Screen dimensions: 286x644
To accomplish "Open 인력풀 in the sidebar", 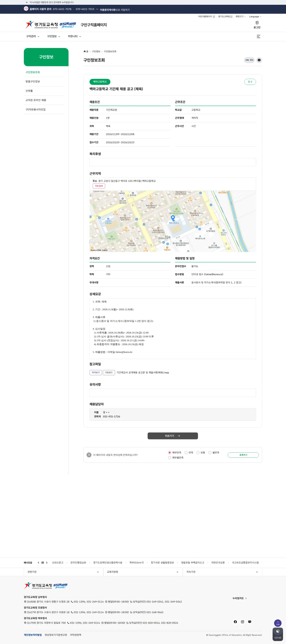I will [x=29, y=91].
